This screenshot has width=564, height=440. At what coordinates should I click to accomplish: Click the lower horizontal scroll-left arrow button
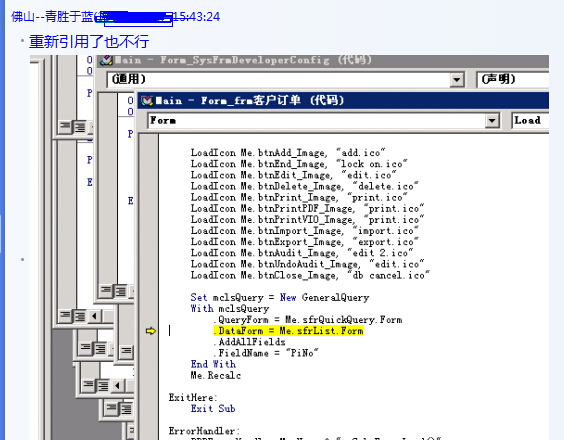118,386
